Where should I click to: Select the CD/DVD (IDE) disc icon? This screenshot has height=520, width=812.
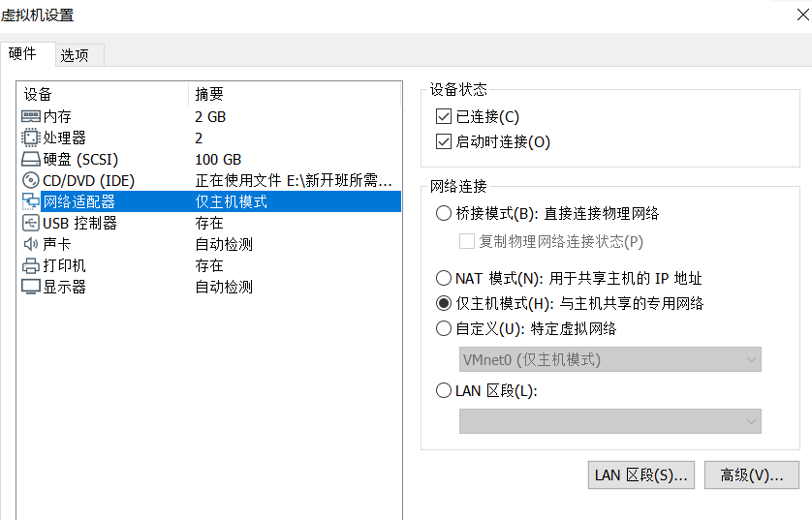[x=30, y=180]
